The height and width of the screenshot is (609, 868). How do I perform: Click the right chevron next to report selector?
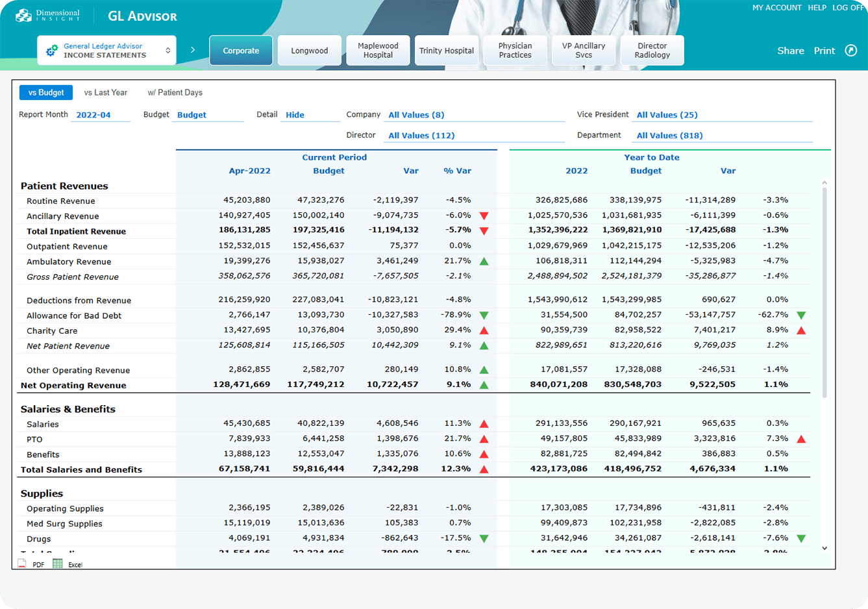tap(193, 50)
